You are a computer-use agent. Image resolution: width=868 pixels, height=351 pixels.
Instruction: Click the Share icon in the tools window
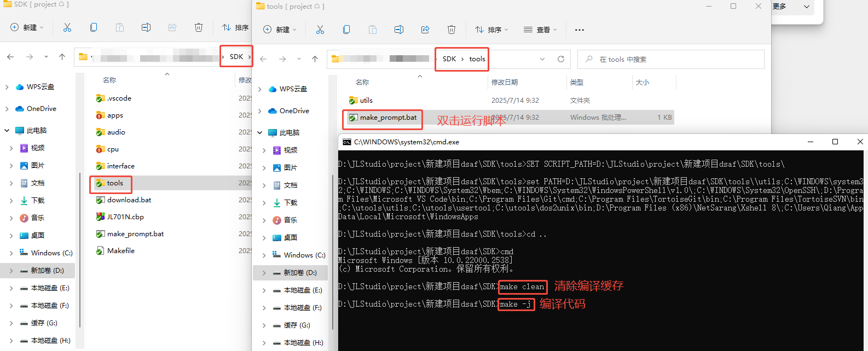pos(425,30)
